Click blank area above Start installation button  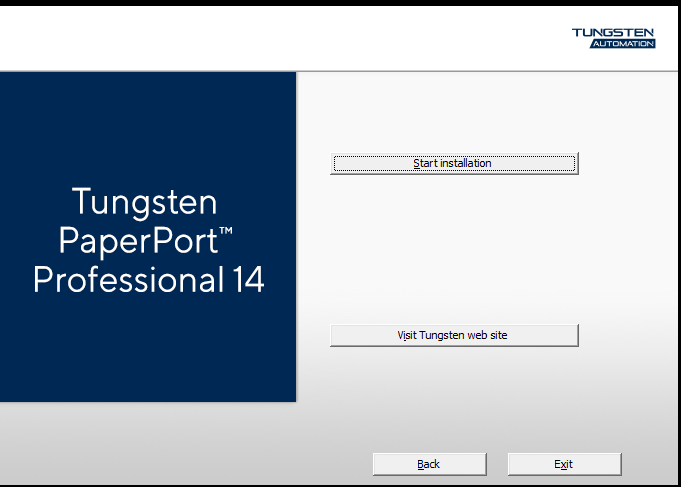click(x=453, y=110)
